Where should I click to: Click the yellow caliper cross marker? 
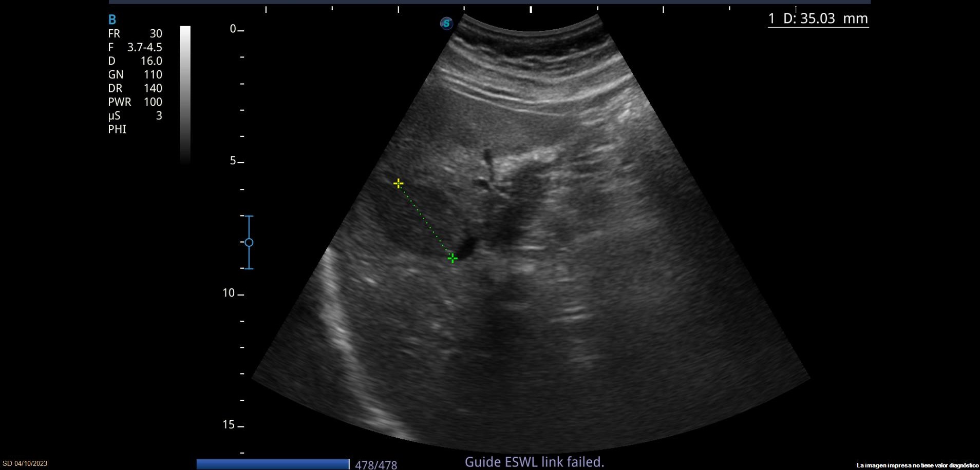398,183
